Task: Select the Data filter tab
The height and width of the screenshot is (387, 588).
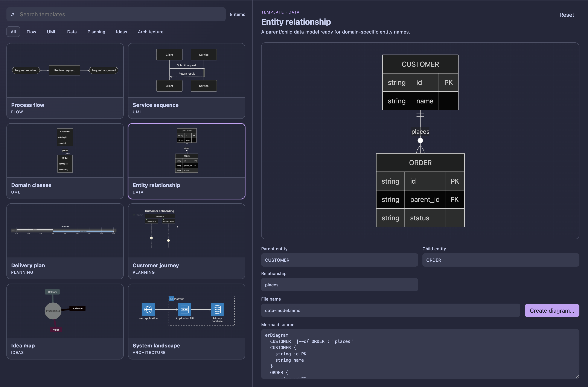Action: (x=72, y=32)
